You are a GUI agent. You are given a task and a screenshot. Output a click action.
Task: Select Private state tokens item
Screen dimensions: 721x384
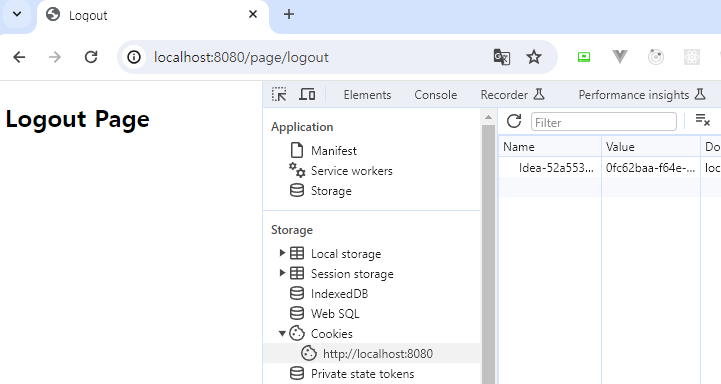coord(362,373)
